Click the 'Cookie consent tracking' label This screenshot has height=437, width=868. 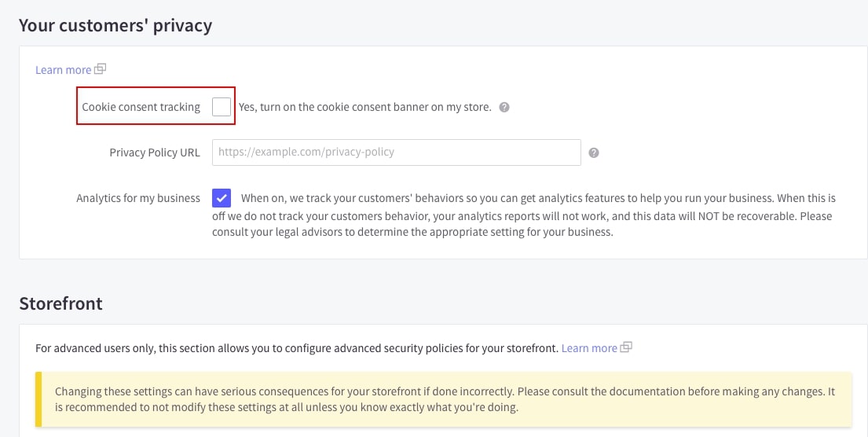pos(141,107)
